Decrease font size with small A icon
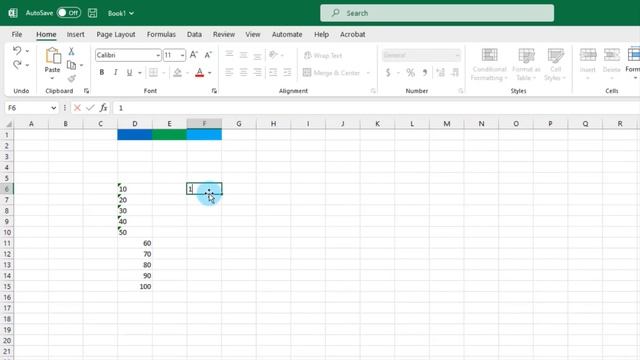The height and width of the screenshot is (360, 640). coord(208,55)
